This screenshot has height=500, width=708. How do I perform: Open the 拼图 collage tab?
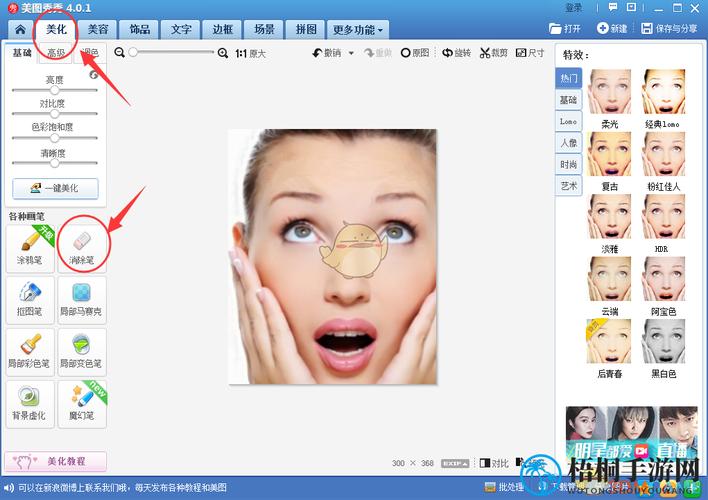(306, 30)
